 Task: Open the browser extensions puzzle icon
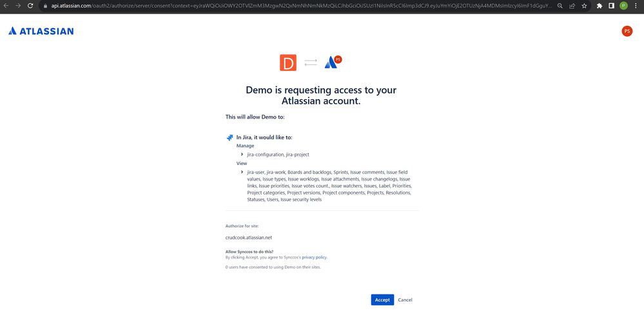(x=600, y=6)
